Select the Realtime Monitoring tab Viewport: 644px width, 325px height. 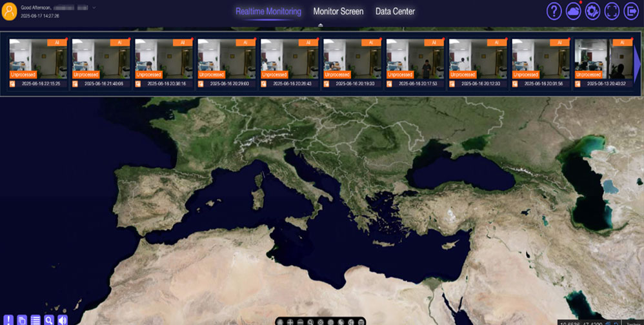pos(268,11)
